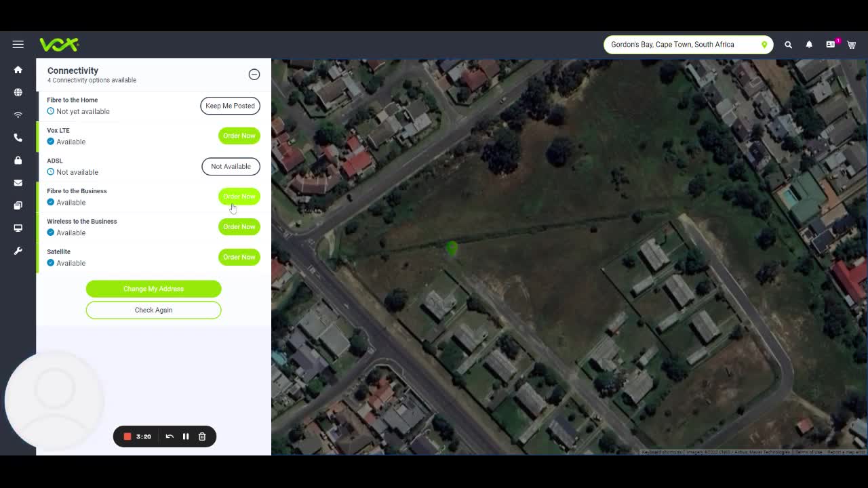Image resolution: width=868 pixels, height=488 pixels.
Task: Click the Vox logo
Action: [x=59, y=45]
